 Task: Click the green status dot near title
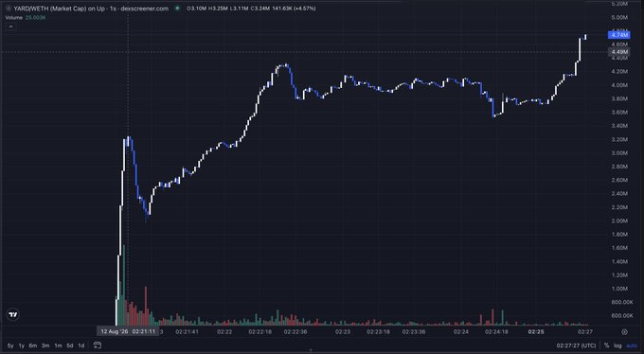(x=177, y=9)
